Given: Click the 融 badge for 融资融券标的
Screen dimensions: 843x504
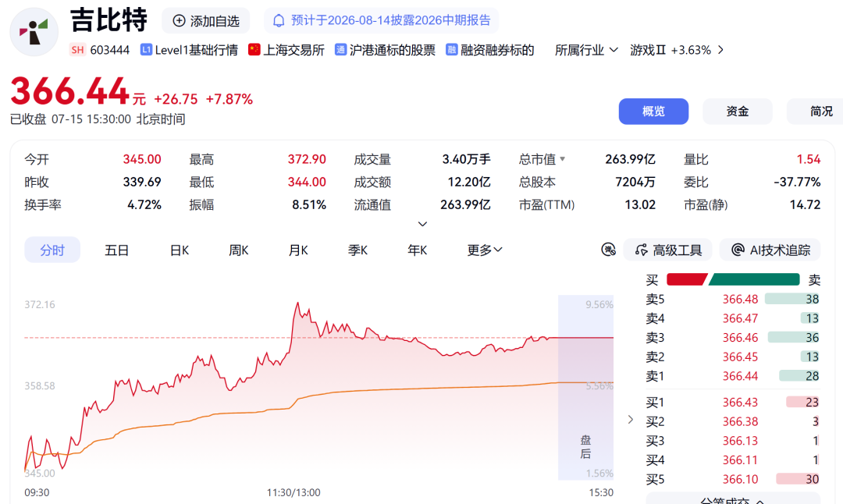Looking at the screenshot, I should tap(452, 50).
